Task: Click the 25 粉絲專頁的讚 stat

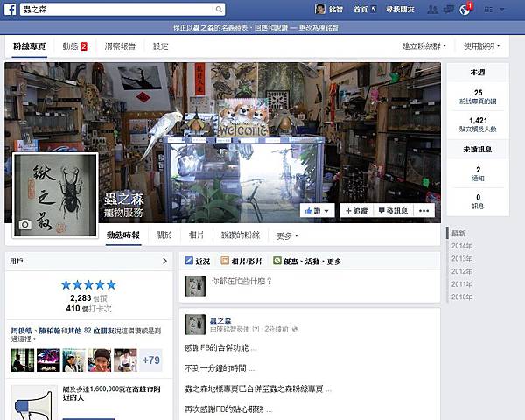Action: [478, 96]
